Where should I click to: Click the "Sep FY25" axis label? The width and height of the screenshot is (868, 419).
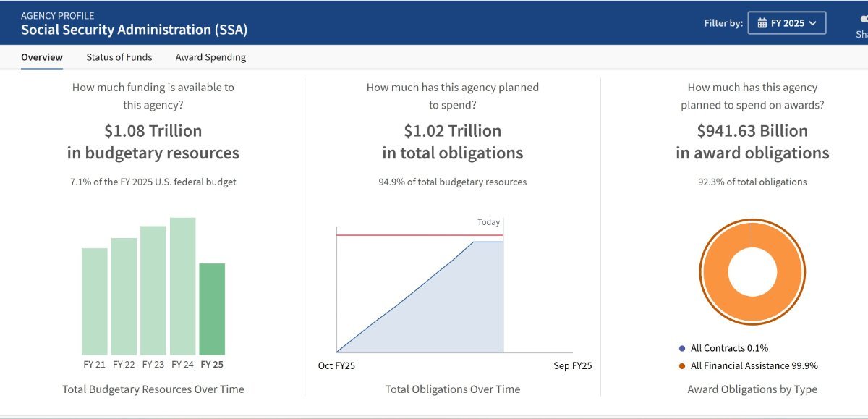tap(573, 366)
